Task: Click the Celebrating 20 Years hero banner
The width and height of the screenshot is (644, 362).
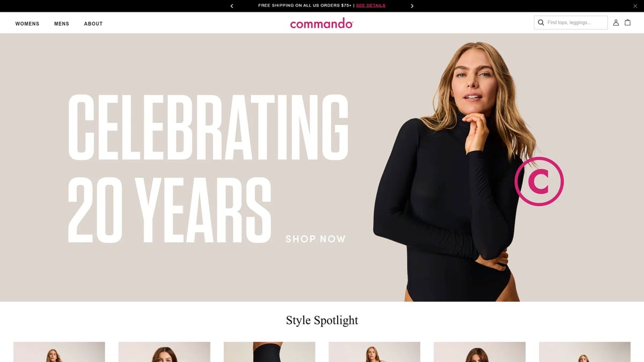Action: [x=322, y=167]
